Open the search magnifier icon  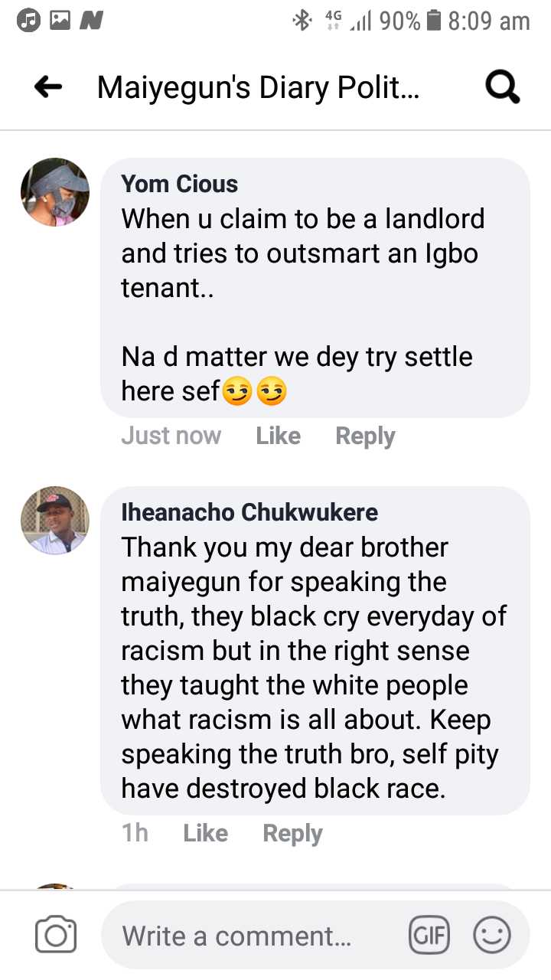click(503, 88)
